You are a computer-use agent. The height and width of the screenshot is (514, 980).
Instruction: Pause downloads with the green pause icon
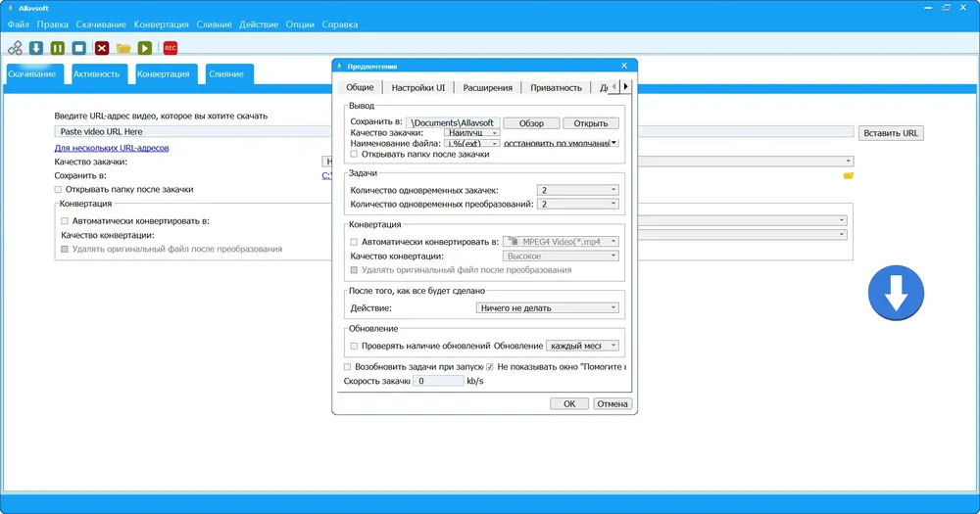58,47
